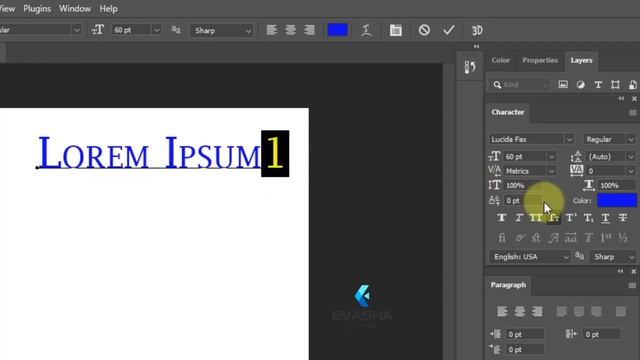Click left align text in options bar
The height and width of the screenshot is (360, 640).
271,30
